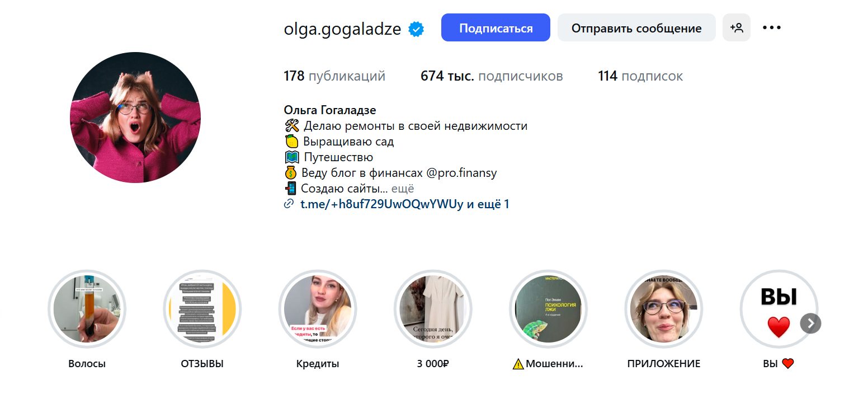The width and height of the screenshot is (868, 403).
Task: Click the link chain icon near t.me
Action: (x=289, y=204)
